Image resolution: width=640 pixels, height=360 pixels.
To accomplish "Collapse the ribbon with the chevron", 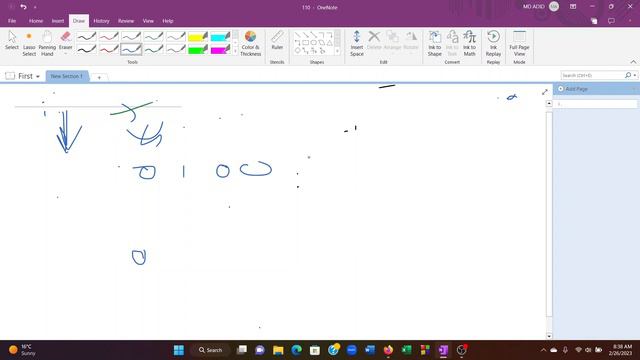I will (633, 62).
